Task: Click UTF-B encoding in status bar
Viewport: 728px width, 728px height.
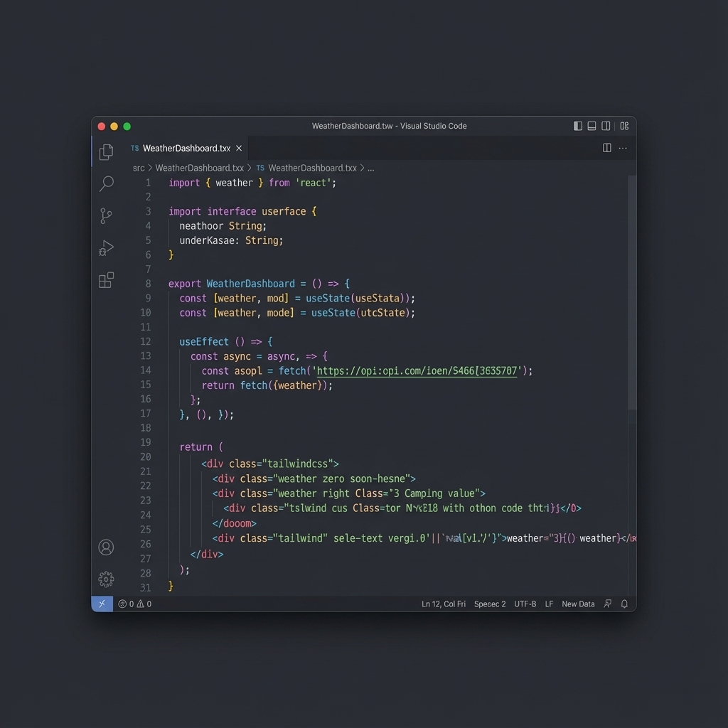Action: tap(525, 604)
